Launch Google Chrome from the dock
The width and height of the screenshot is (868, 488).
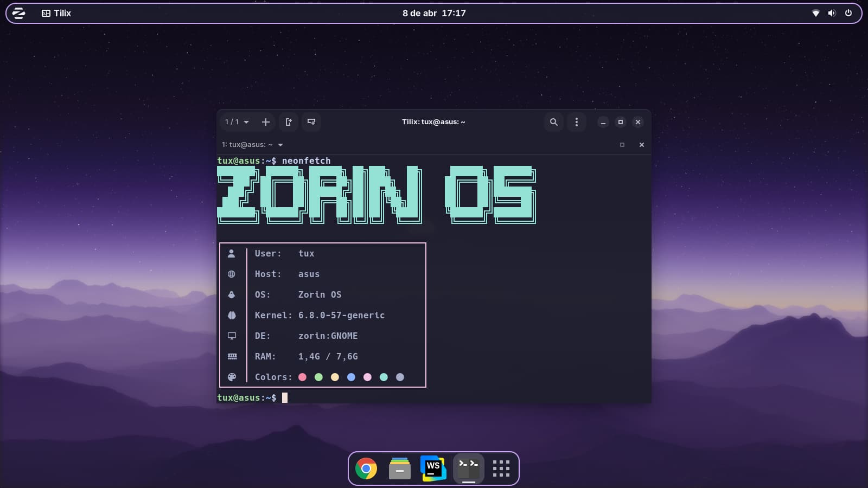coord(366,468)
